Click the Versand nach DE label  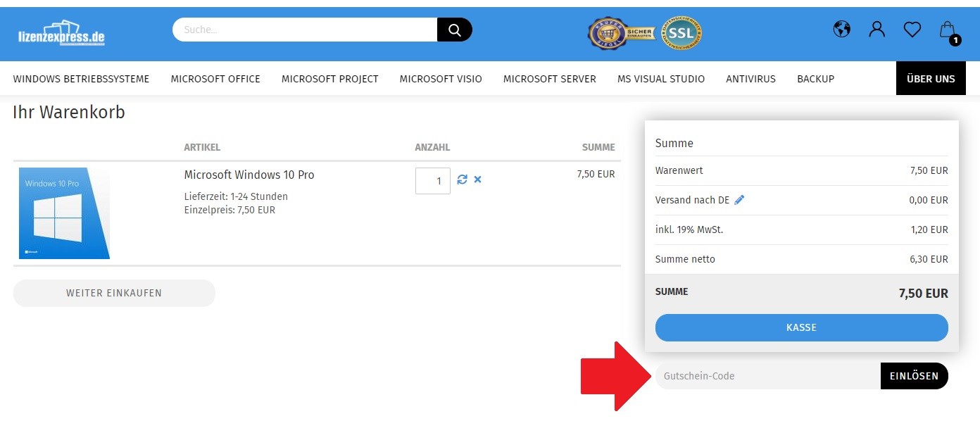(692, 200)
